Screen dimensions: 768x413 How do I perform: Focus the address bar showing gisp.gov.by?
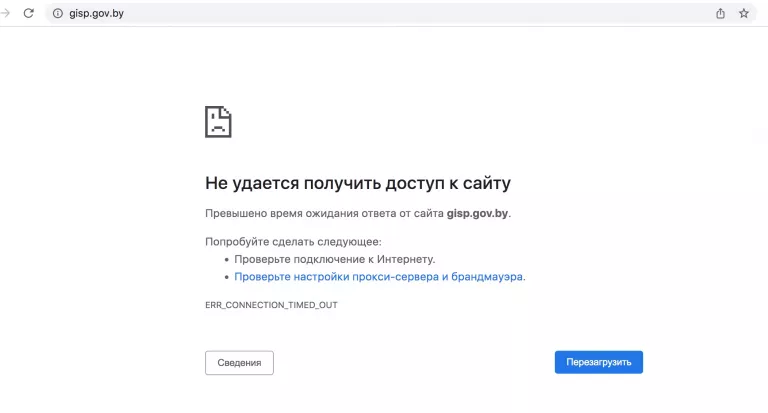coord(97,13)
